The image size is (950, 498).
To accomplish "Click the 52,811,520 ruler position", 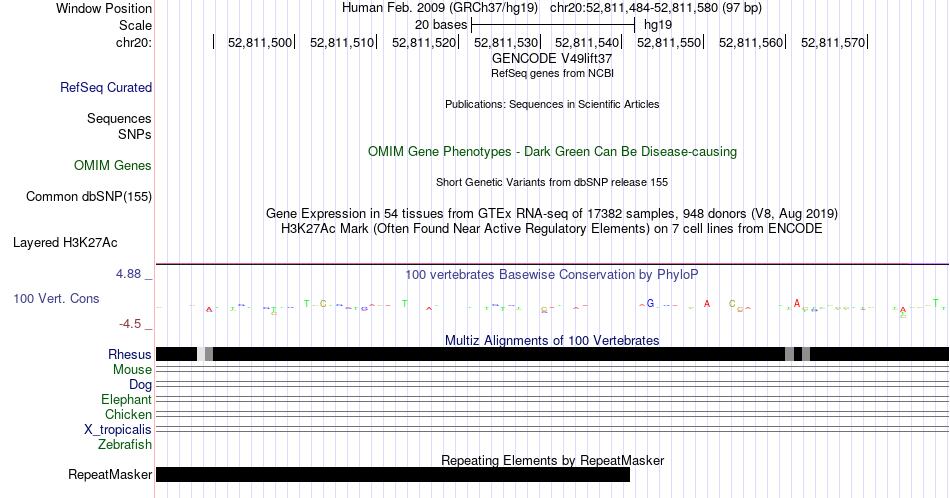I will (424, 42).
